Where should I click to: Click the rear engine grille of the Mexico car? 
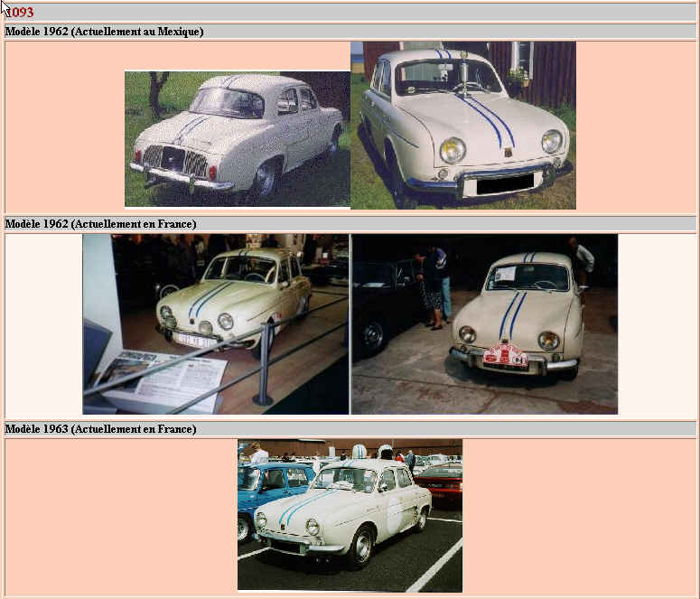(x=171, y=160)
